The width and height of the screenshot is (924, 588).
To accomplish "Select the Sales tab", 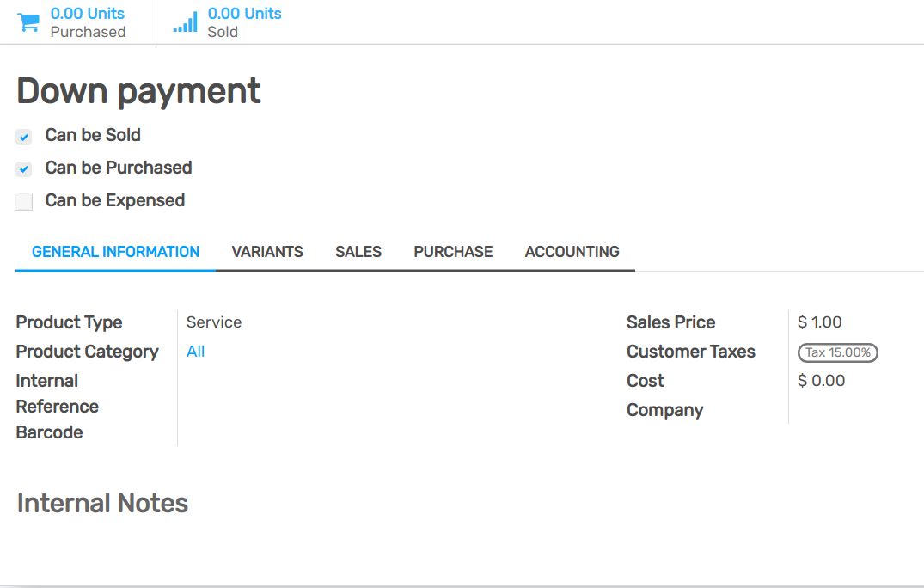I will tap(358, 251).
